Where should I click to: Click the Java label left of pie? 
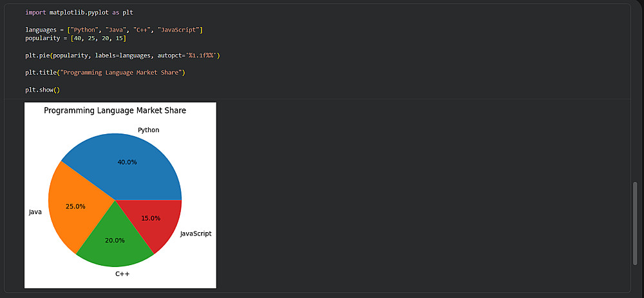click(35, 212)
